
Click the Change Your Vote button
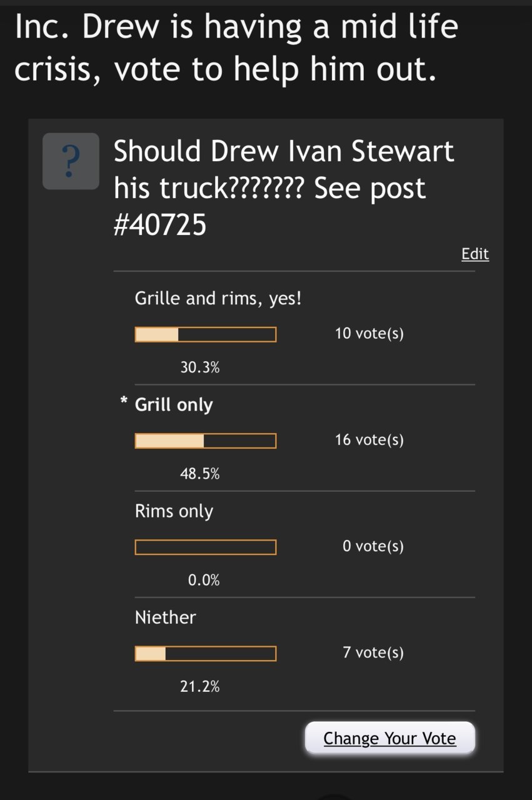click(x=390, y=738)
